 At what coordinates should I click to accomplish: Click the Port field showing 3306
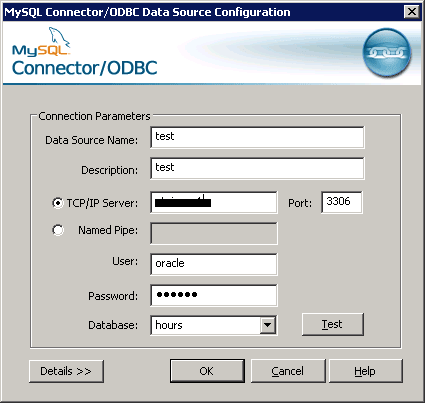(342, 202)
